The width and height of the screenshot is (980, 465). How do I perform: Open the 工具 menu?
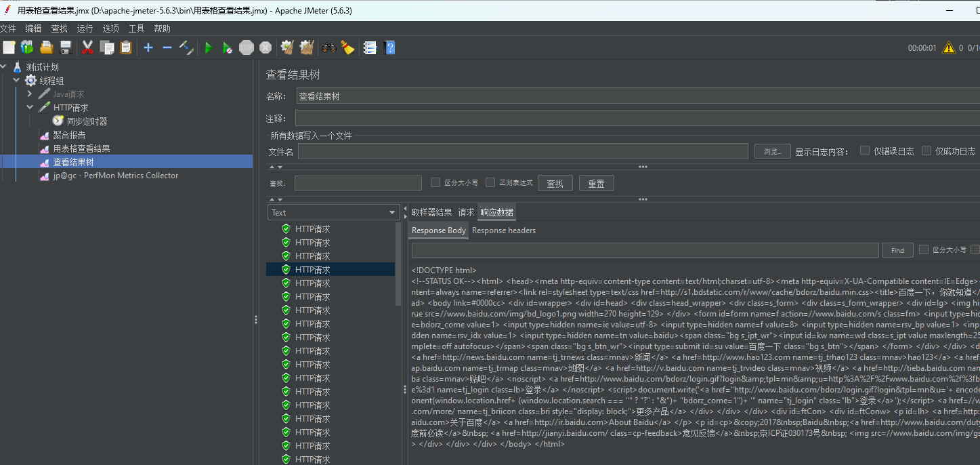136,28
